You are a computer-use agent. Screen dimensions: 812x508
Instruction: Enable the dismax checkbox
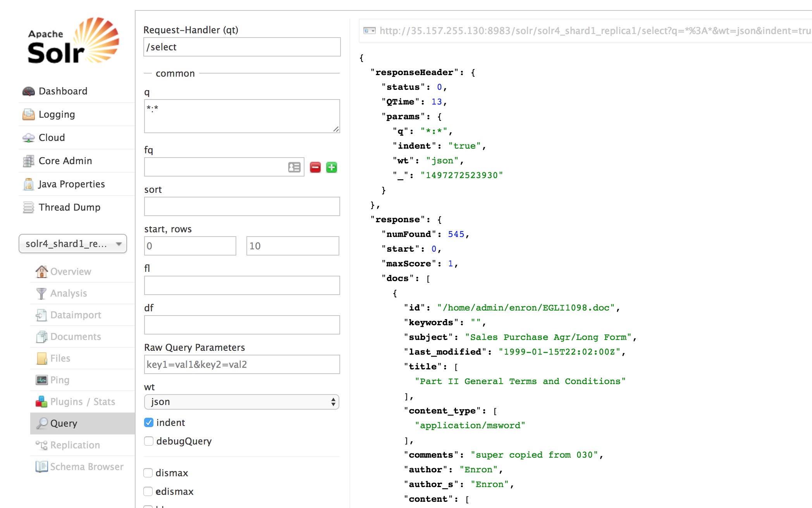pyautogui.click(x=148, y=473)
